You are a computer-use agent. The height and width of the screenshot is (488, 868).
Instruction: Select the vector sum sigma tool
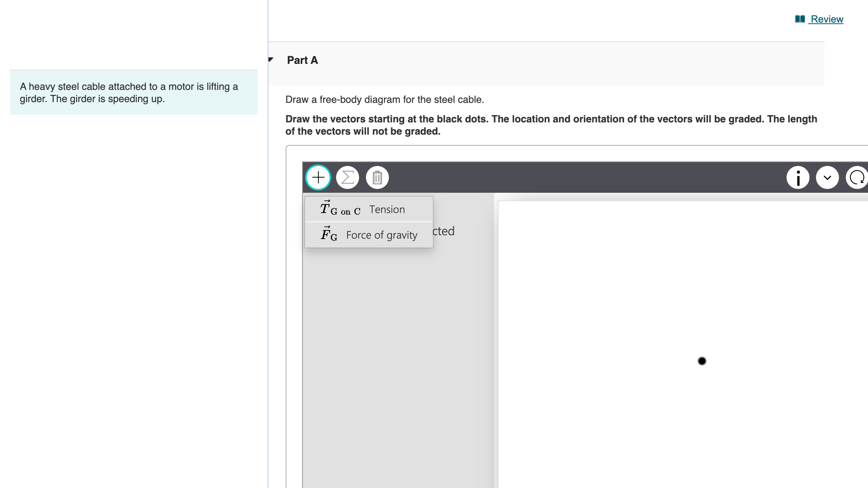pos(348,177)
